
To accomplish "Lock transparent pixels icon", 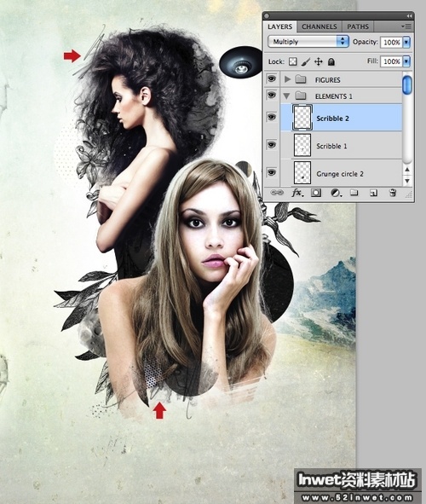I will click(x=292, y=61).
